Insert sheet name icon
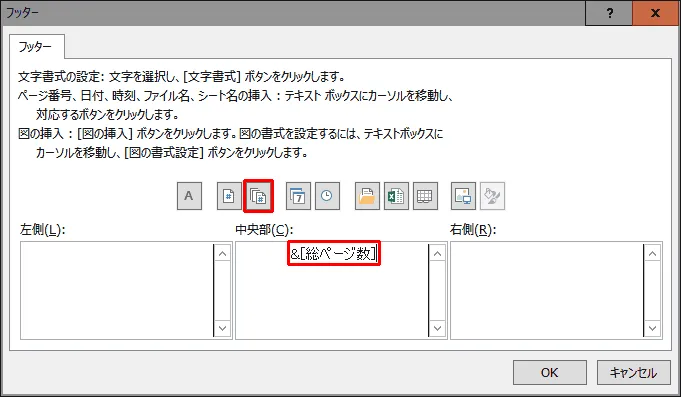 coord(425,196)
